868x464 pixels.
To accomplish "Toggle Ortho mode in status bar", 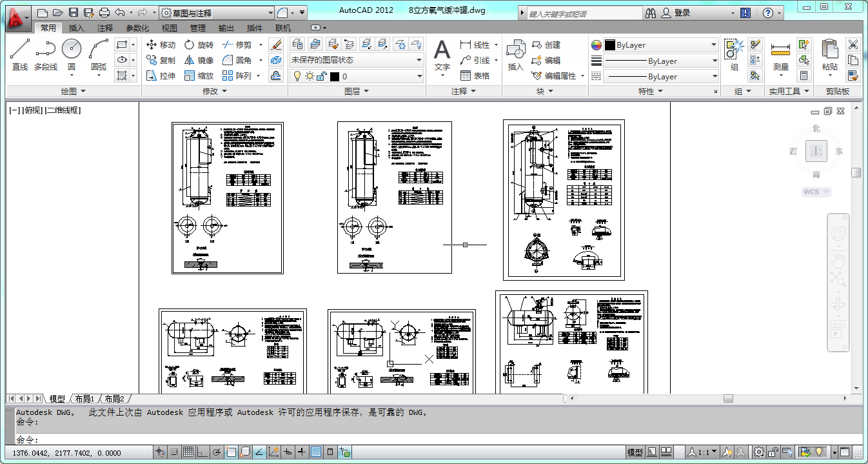I will tap(202, 452).
